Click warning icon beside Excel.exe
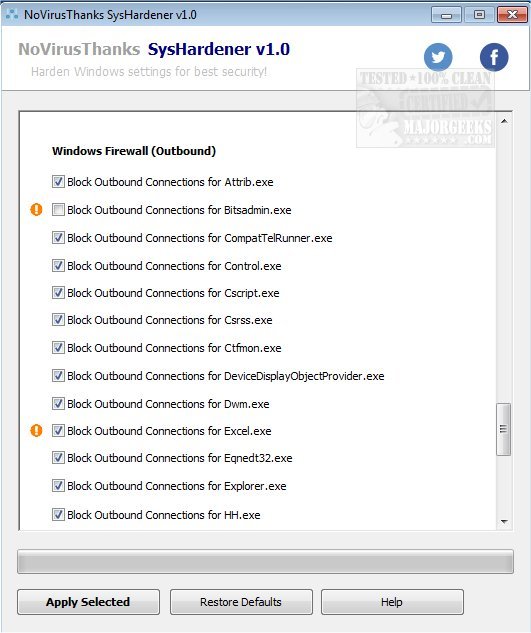Image resolution: width=531 pixels, height=633 pixels. tap(36, 430)
